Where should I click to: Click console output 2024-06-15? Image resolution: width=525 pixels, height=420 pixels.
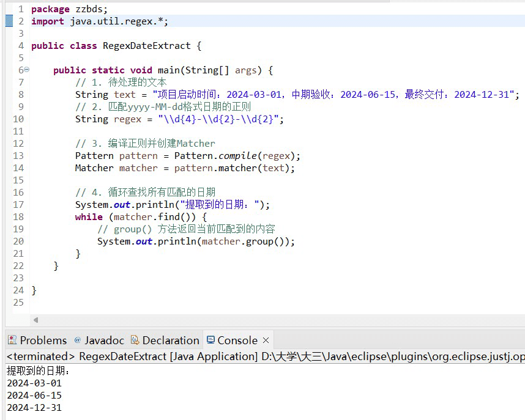[34, 396]
